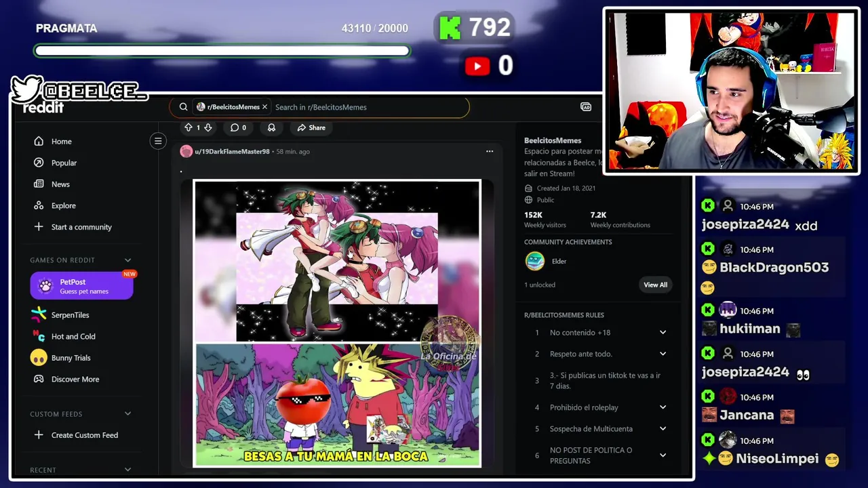Click the BeelcitosMemes community title
The width and height of the screenshot is (868, 488).
tap(552, 140)
